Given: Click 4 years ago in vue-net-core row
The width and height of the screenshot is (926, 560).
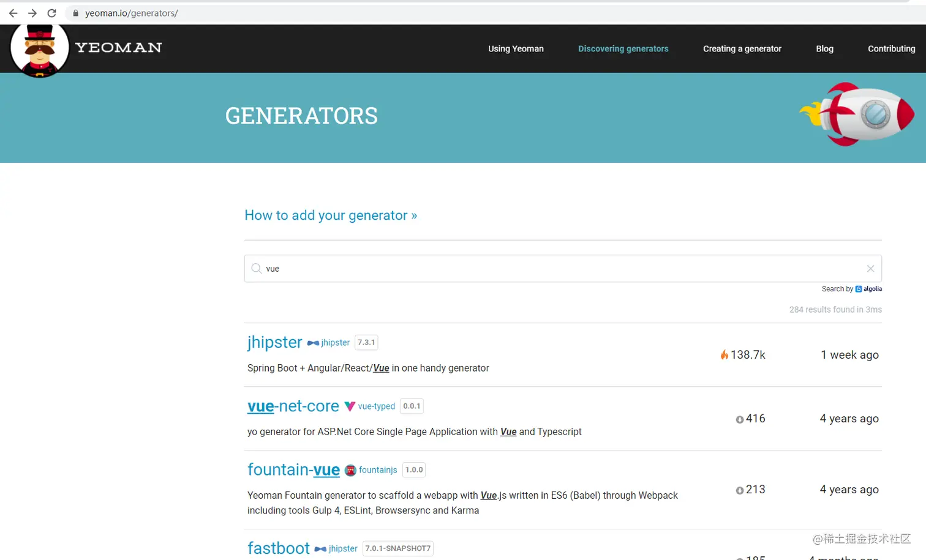Looking at the screenshot, I should click(849, 419).
